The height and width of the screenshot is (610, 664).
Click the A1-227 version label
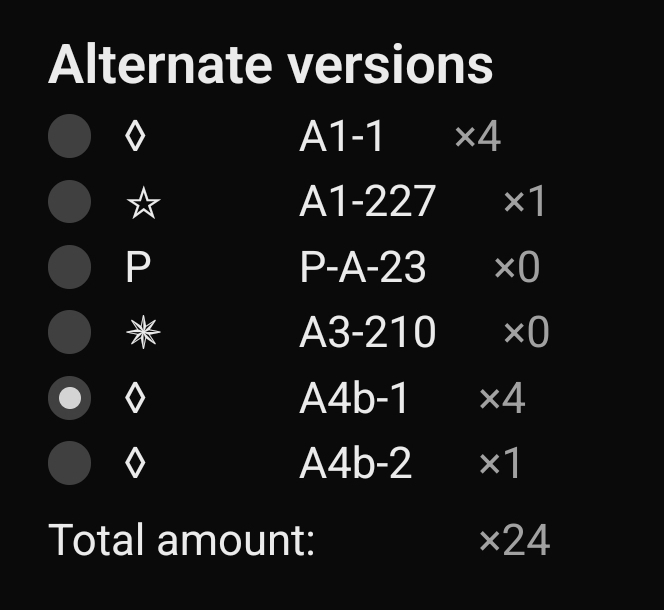click(x=367, y=202)
